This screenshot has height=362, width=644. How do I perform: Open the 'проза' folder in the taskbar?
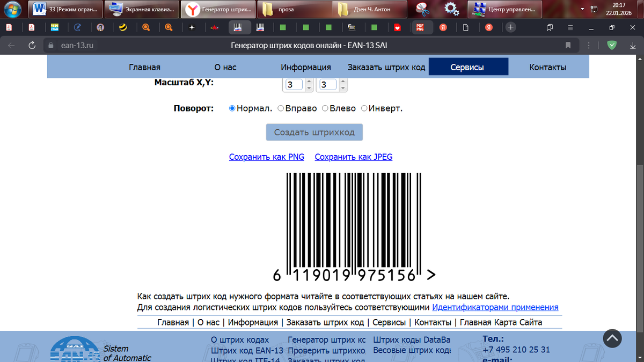click(x=294, y=9)
